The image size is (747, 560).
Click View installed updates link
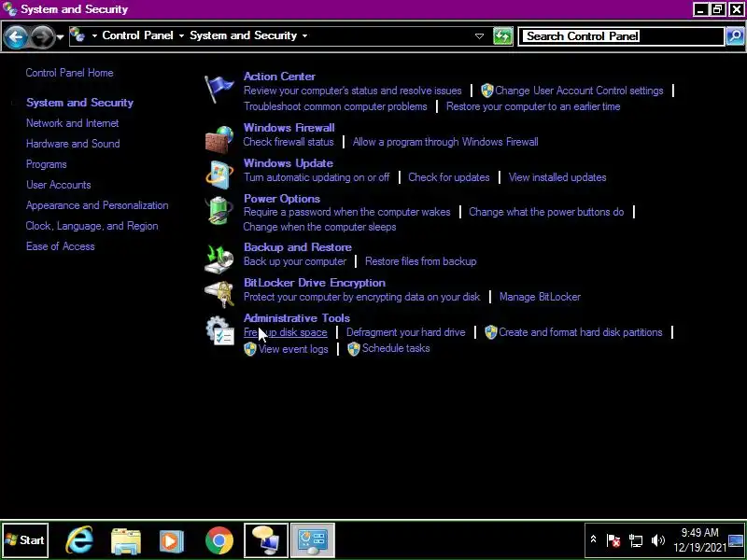557,177
